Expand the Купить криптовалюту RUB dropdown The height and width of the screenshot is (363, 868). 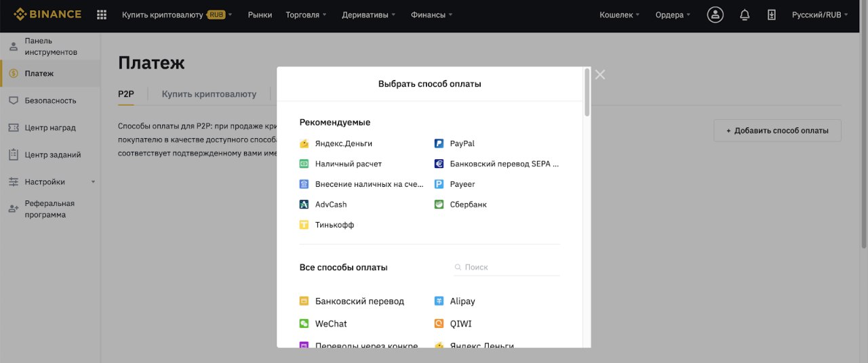coord(177,14)
